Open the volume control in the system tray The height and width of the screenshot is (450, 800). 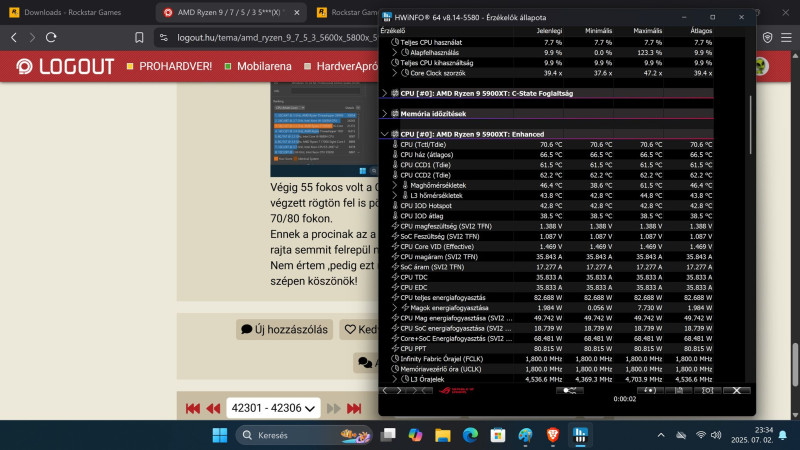[716, 435]
